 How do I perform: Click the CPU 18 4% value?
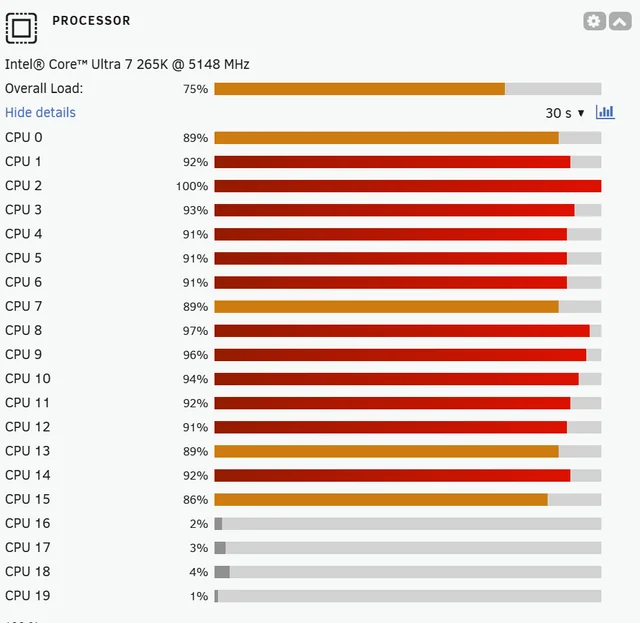(x=199, y=572)
